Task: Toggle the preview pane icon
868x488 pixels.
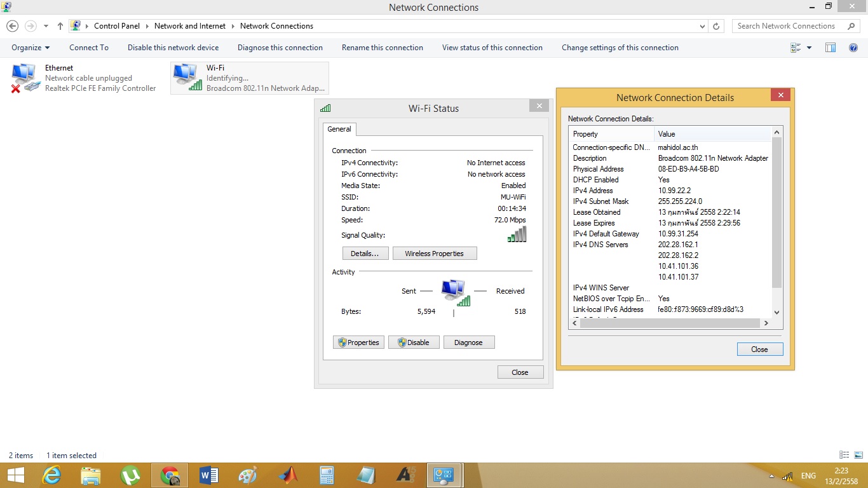Action: 830,48
